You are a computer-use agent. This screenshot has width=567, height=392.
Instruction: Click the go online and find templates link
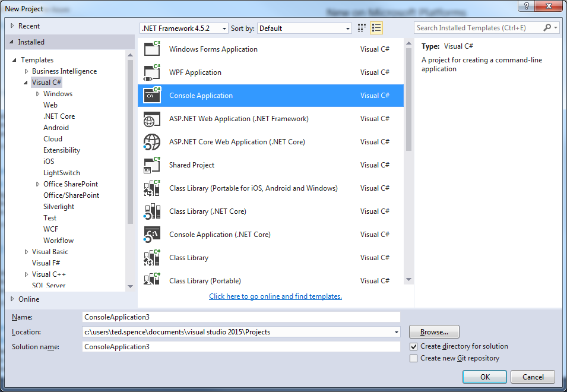pos(275,296)
